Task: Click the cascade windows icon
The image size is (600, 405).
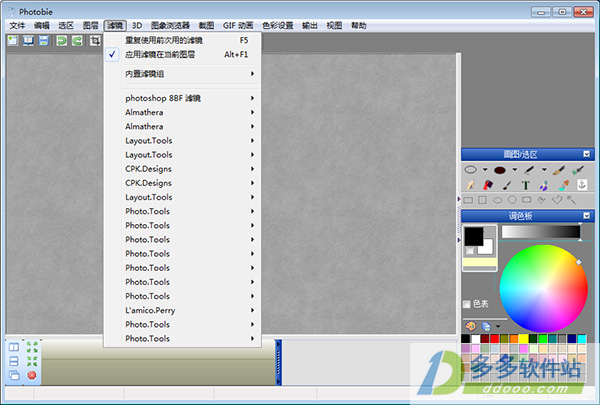Action: coord(14,375)
